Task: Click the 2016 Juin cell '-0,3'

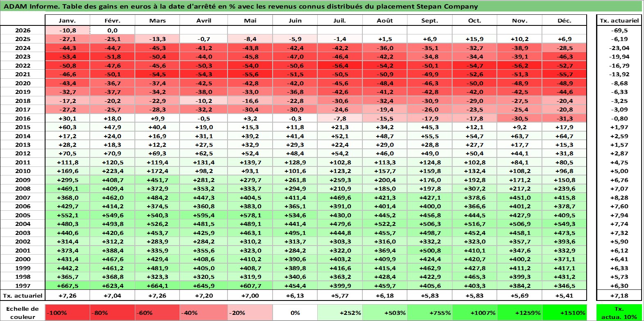Action: (295, 118)
